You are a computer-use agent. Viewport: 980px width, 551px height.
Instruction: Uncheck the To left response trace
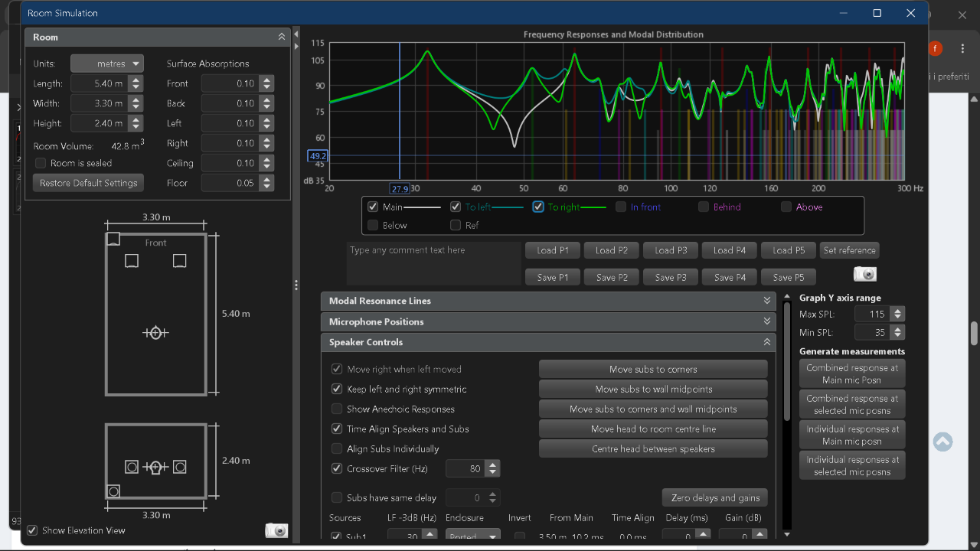[x=456, y=207]
